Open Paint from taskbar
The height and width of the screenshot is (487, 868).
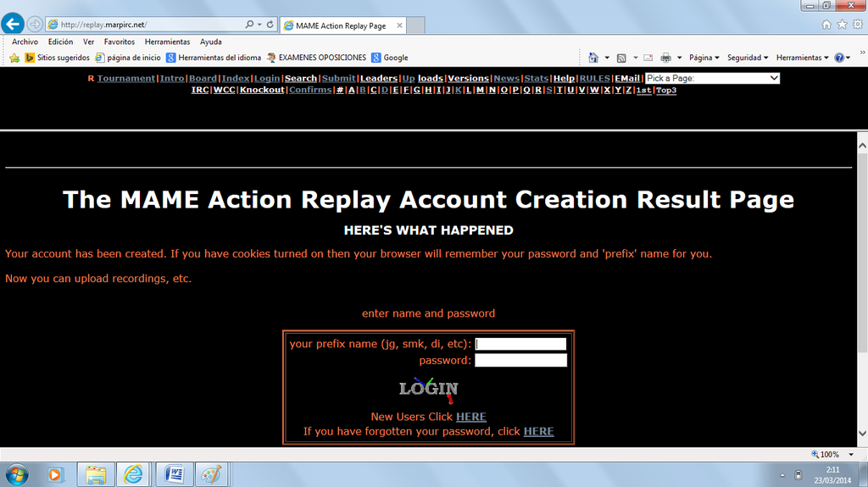211,475
